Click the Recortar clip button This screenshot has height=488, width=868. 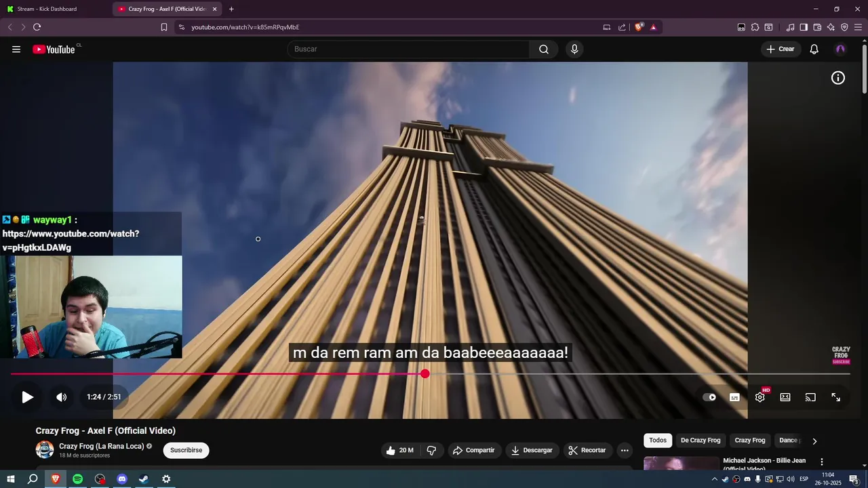[x=587, y=450]
